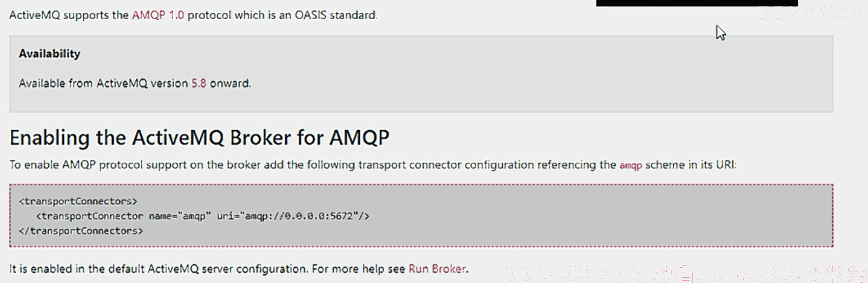Click the transportConnector name="amqp" code line
The width and height of the screenshot is (868, 283).
[x=202, y=216]
